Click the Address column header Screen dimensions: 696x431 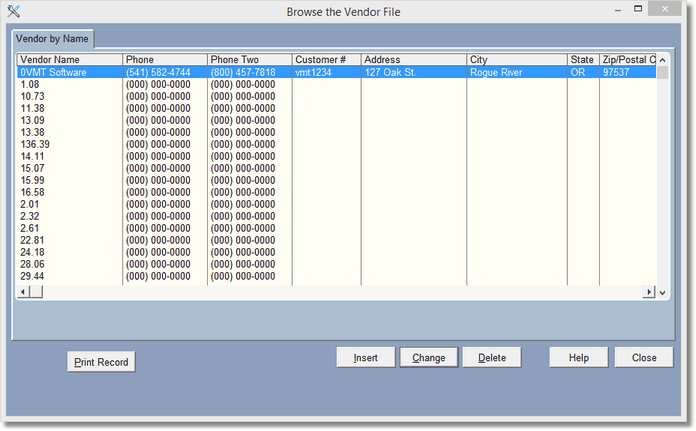point(414,59)
